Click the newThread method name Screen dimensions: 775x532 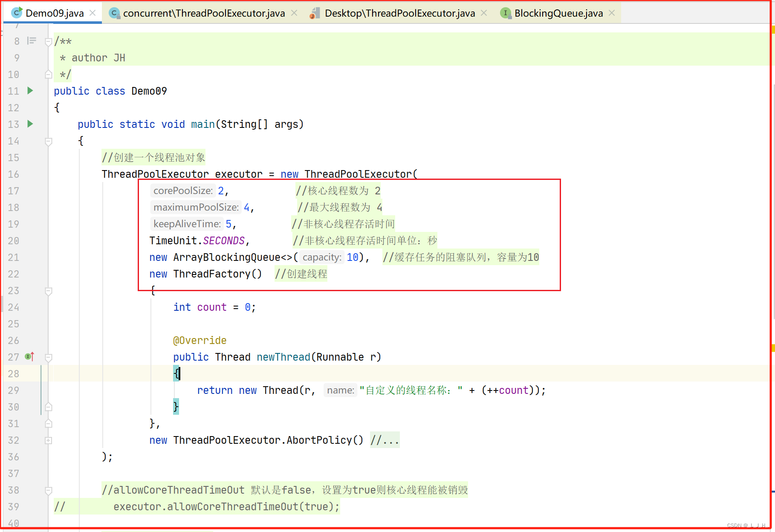click(283, 357)
